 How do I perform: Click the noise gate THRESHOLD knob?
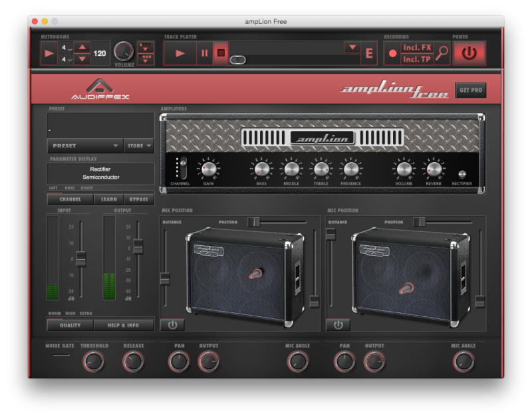coord(93,362)
